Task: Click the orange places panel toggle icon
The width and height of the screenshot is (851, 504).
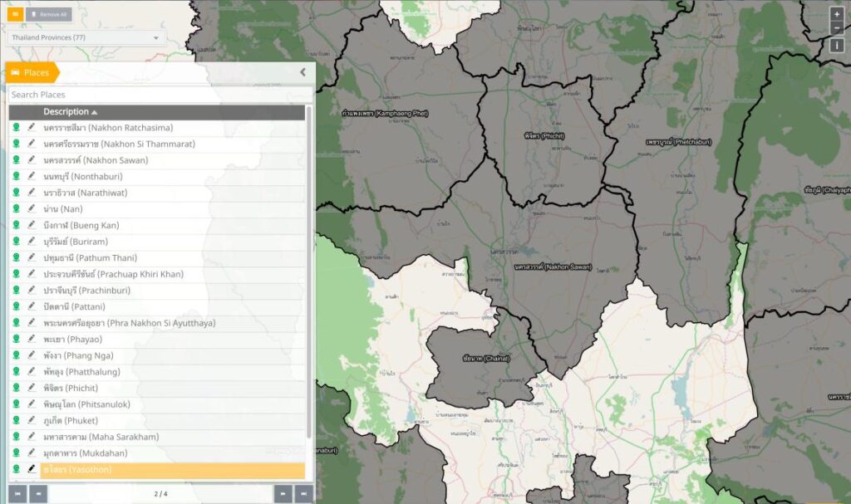Action: (x=14, y=14)
